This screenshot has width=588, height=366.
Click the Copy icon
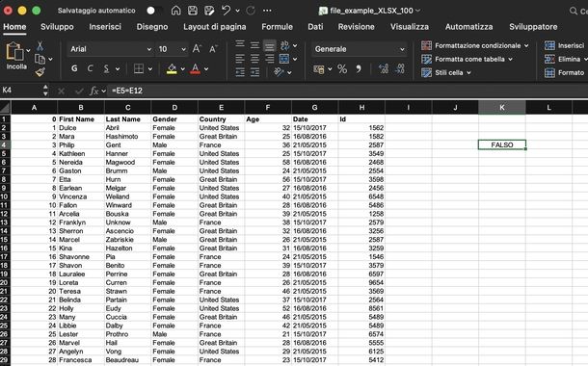coord(40,59)
